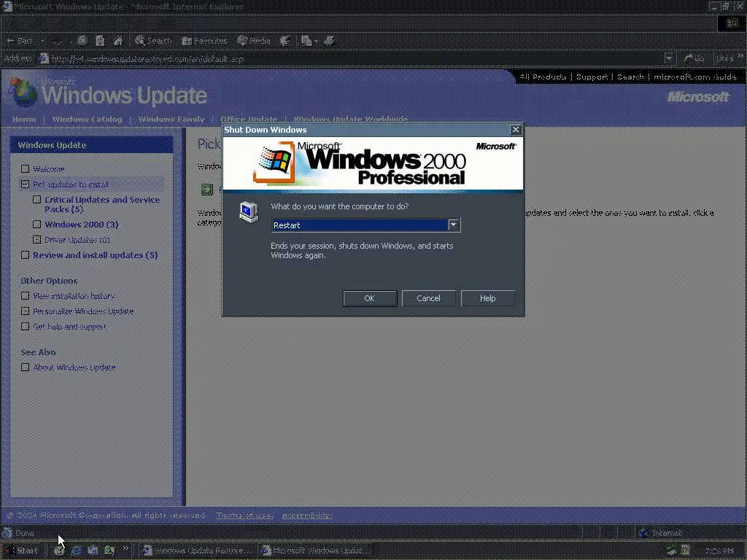Launch Outlook Express from the quick launch bar
Image resolution: width=747 pixels, height=560 pixels.
tap(93, 551)
